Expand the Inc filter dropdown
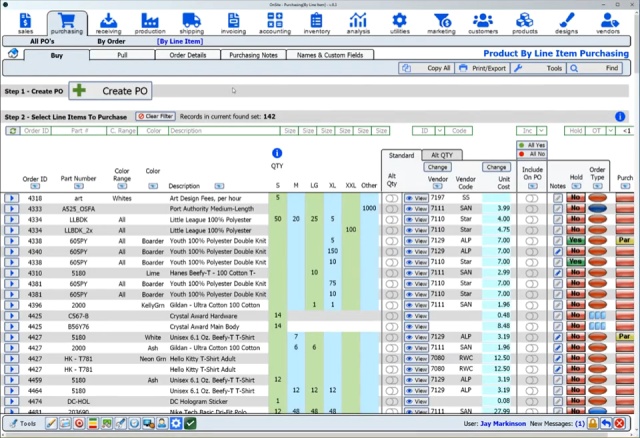This screenshot has width=640, height=438. pyautogui.click(x=540, y=131)
